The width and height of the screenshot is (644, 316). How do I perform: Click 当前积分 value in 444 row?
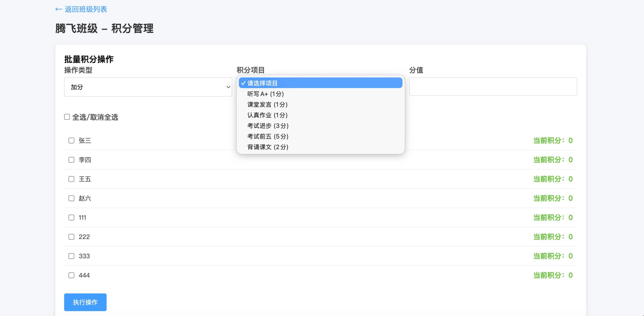click(553, 275)
